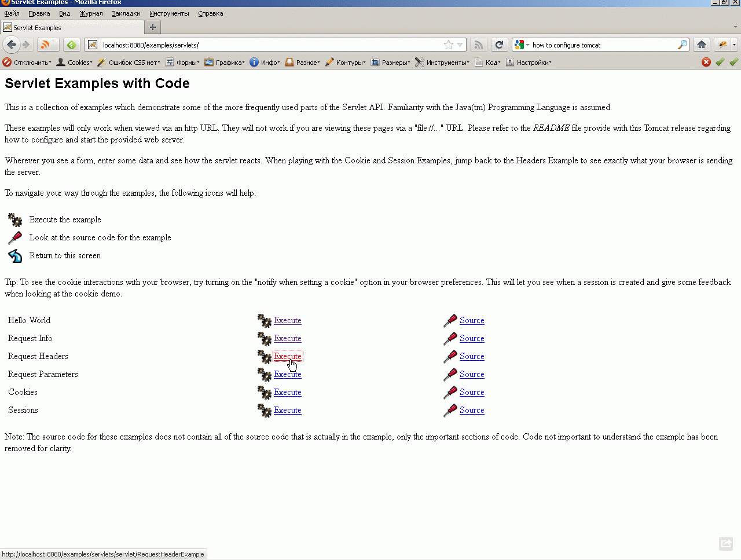Execute the Sessions example
Viewport: 741px width, 560px height.
pos(287,410)
